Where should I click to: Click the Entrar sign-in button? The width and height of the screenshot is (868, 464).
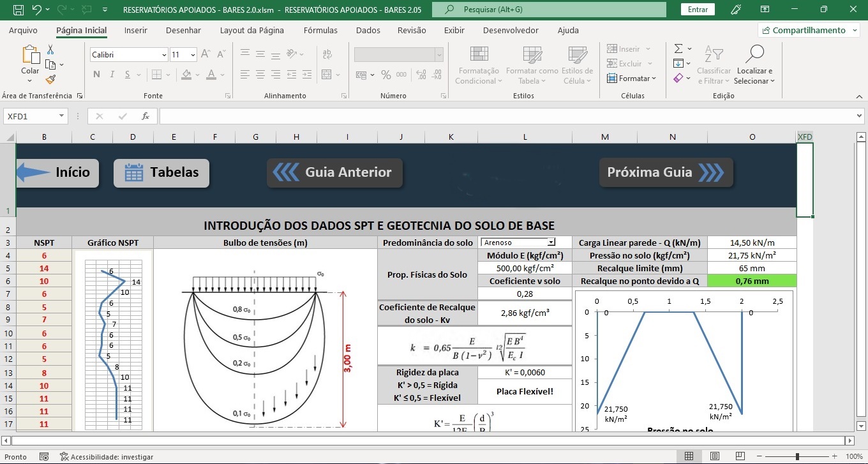point(698,10)
